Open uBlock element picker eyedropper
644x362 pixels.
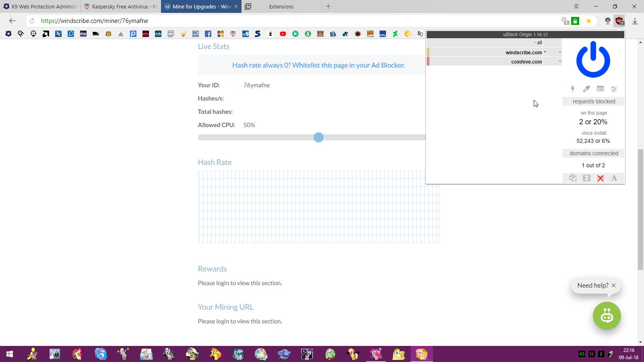(586, 89)
